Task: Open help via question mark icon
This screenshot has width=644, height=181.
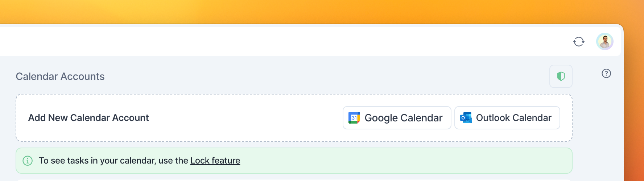Action: 606,73
